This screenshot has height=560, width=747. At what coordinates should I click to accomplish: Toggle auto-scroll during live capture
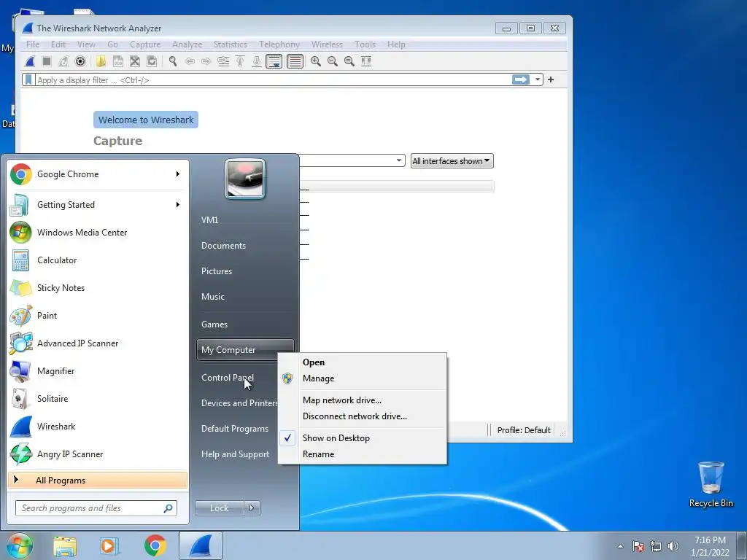pyautogui.click(x=274, y=61)
